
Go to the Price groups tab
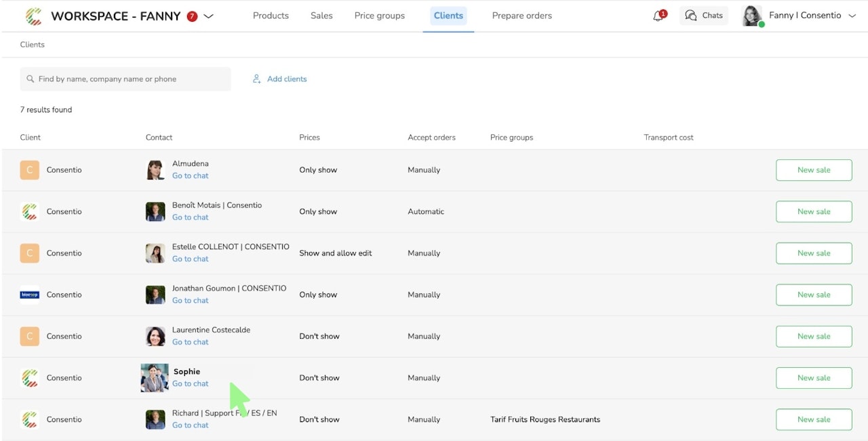coord(379,16)
